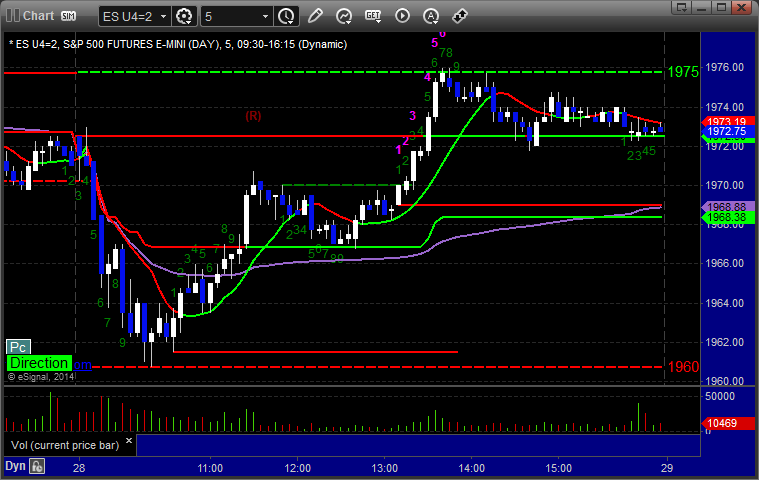Viewport: 759px width, 480px height.
Task: Select the Vol (current price bar) label
Action: (x=65, y=445)
